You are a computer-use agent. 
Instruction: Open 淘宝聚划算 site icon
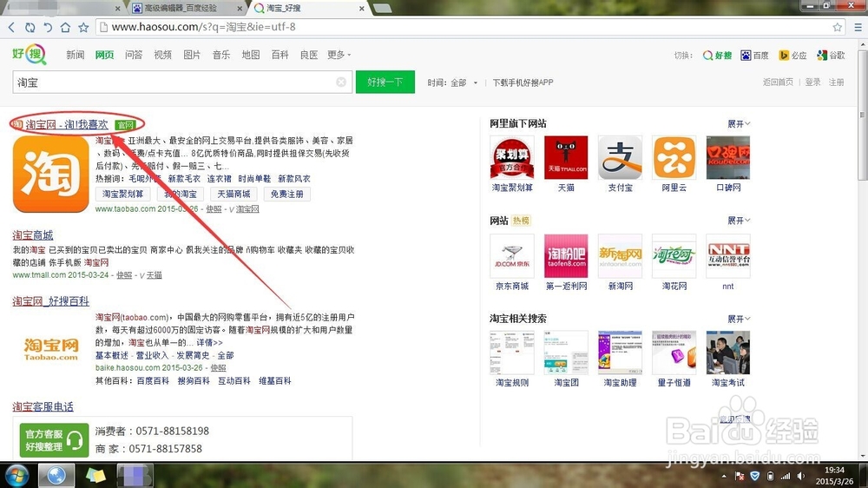pos(512,157)
